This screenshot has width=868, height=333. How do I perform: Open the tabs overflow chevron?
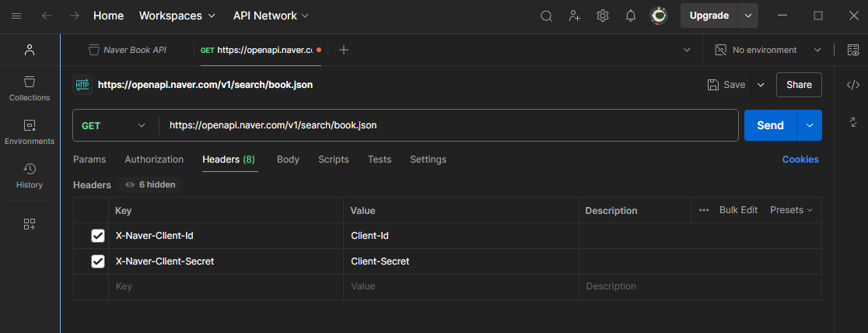(x=687, y=50)
